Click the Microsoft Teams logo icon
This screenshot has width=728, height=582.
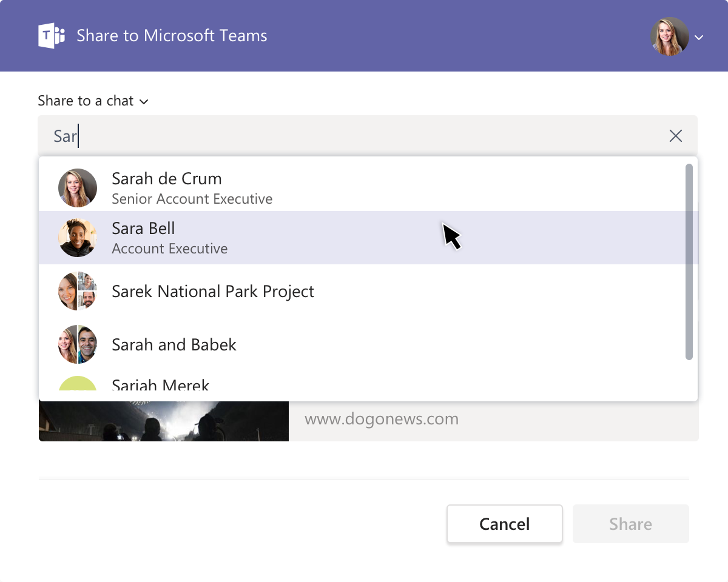pyautogui.click(x=52, y=36)
